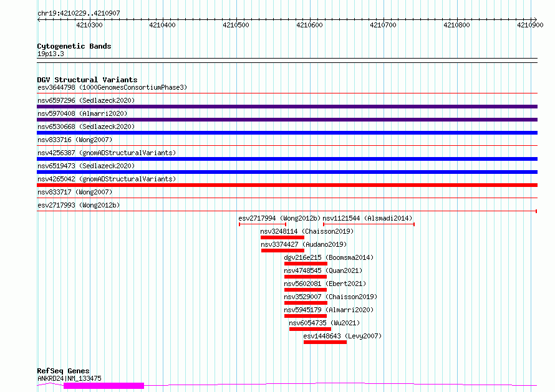Image resolution: width=555 pixels, height=392 pixels.
Task: Click the Cytogenetic Bands track heading
Action: (x=74, y=46)
